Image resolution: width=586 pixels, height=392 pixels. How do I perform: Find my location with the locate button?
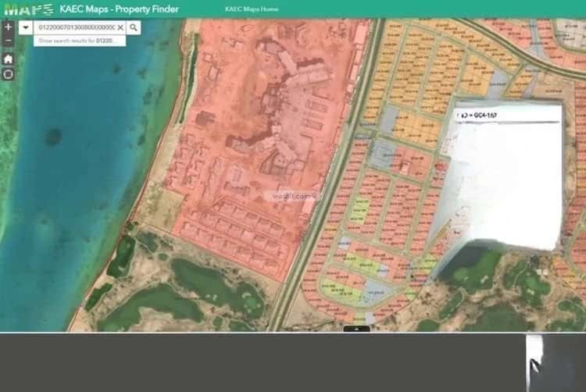pyautogui.click(x=9, y=74)
